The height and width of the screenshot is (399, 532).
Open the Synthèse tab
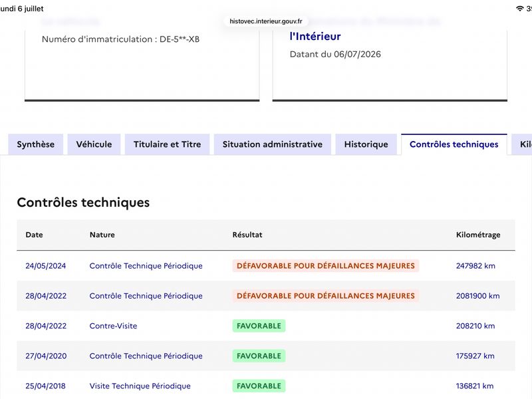click(x=36, y=144)
